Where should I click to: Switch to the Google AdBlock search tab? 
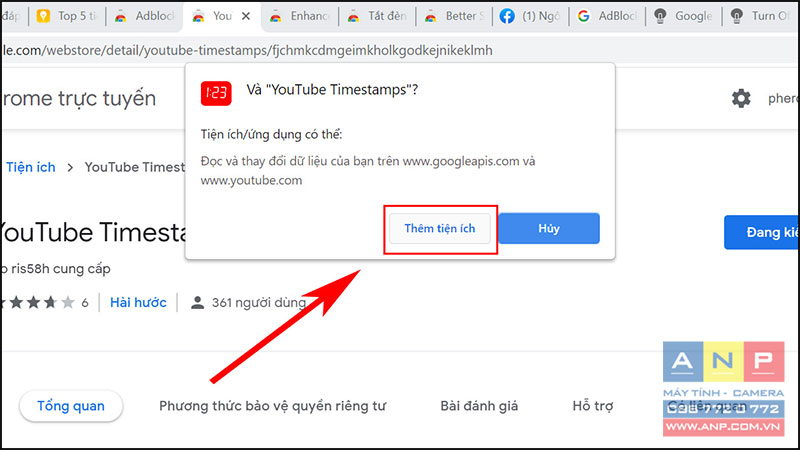[x=607, y=16]
